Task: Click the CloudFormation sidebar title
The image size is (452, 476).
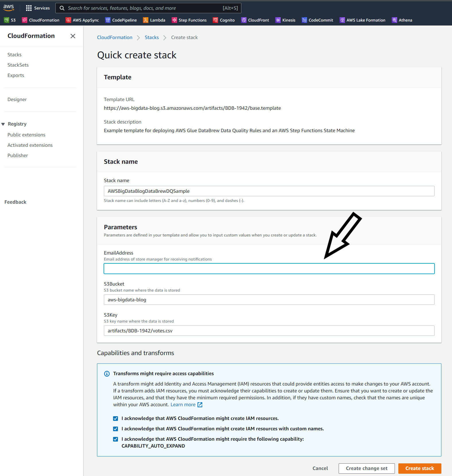Action: point(31,36)
